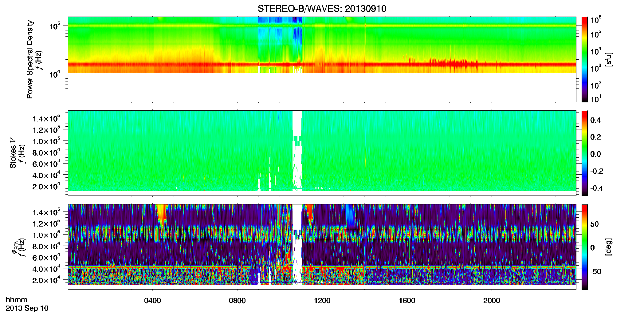Click the 0.4 tick on Stokes V color bar
Image resolution: width=644 pixels, height=332 pixels.
coord(595,120)
